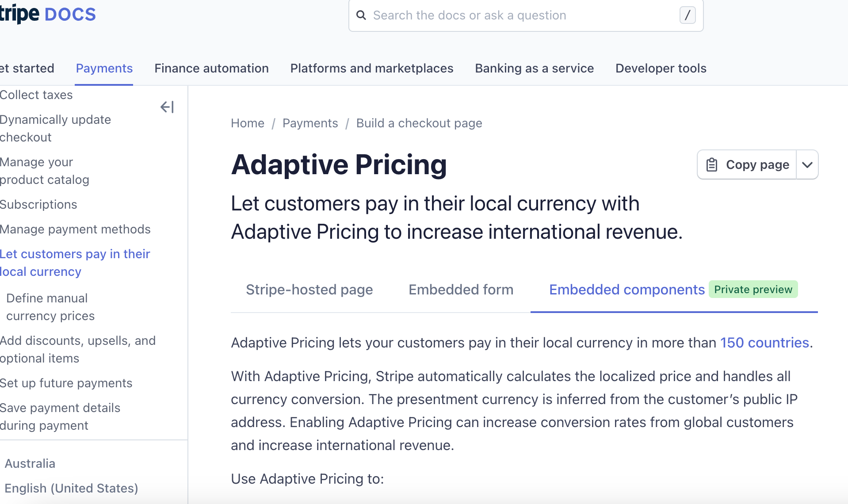Click the slash keyboard shortcut badge
This screenshot has height=504, width=848.
pyautogui.click(x=688, y=15)
